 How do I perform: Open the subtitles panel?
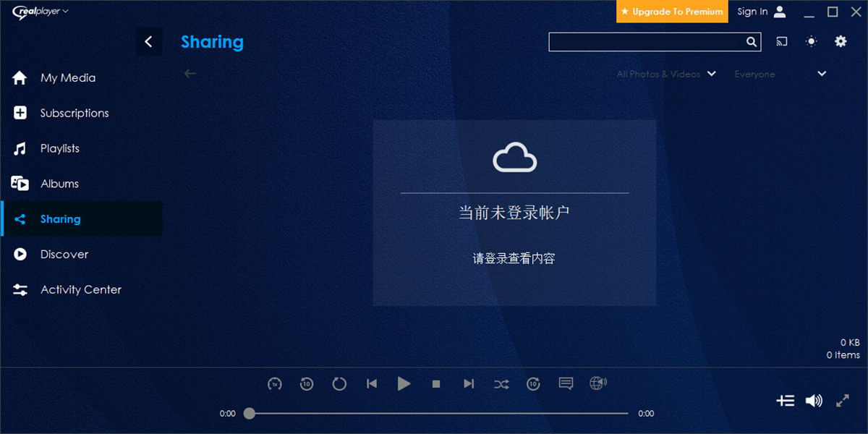point(566,384)
